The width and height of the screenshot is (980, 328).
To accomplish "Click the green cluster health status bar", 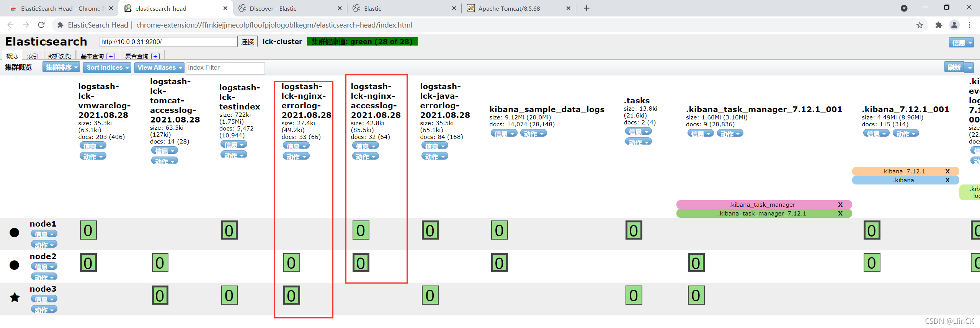I will click(x=362, y=41).
